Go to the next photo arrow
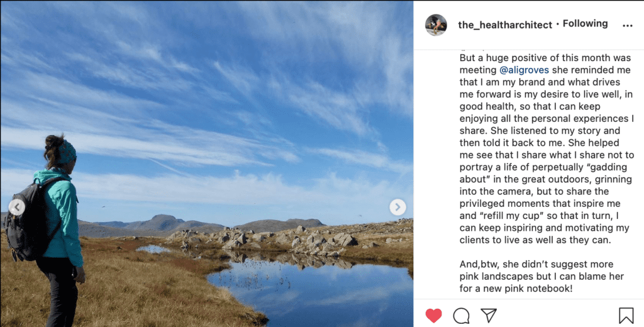 (x=397, y=207)
